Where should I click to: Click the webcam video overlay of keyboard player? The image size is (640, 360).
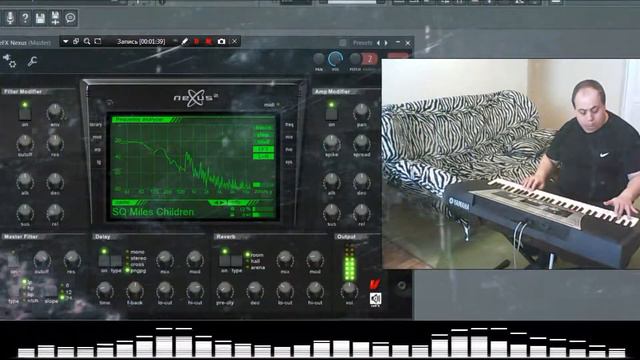pos(511,164)
